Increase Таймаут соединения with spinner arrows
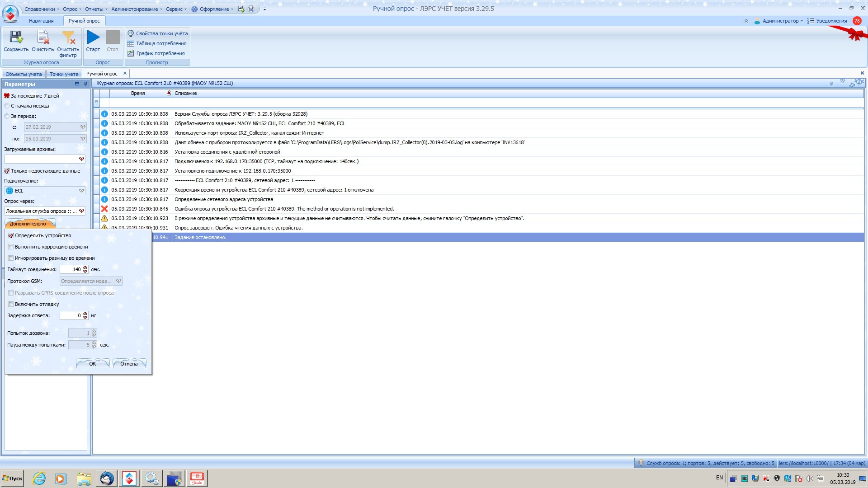This screenshot has height=488, width=868. pos(85,267)
